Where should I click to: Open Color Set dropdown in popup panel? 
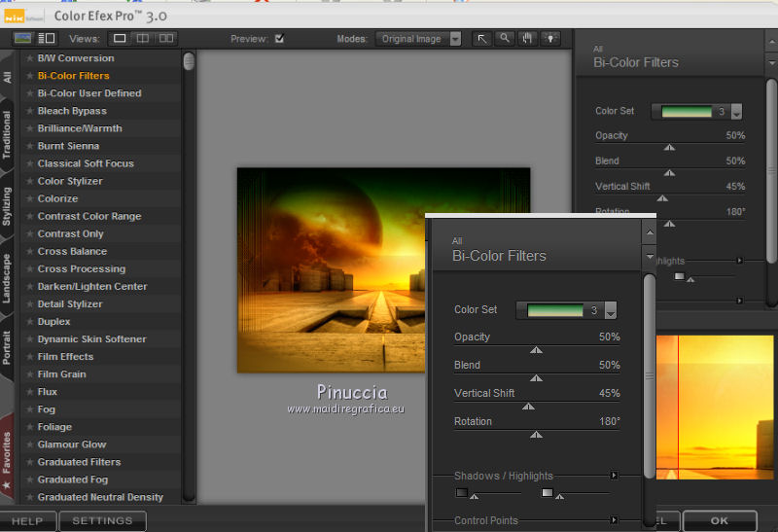coord(611,310)
